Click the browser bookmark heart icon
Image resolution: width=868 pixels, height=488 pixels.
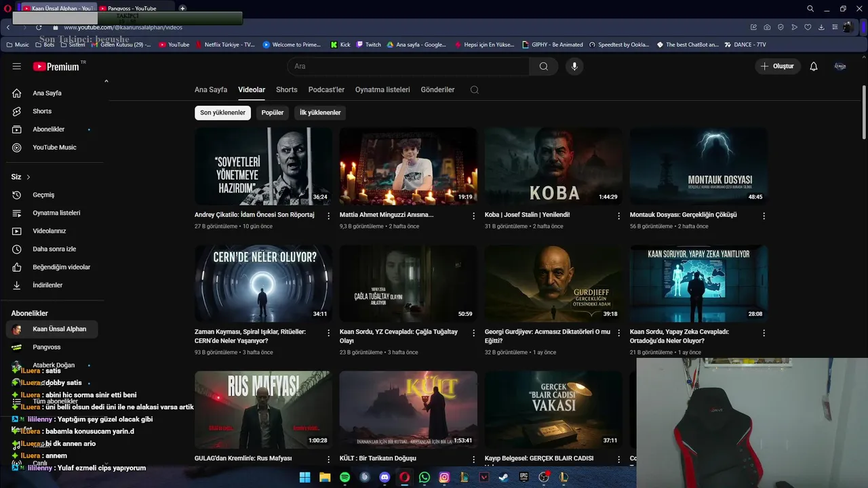(x=808, y=27)
